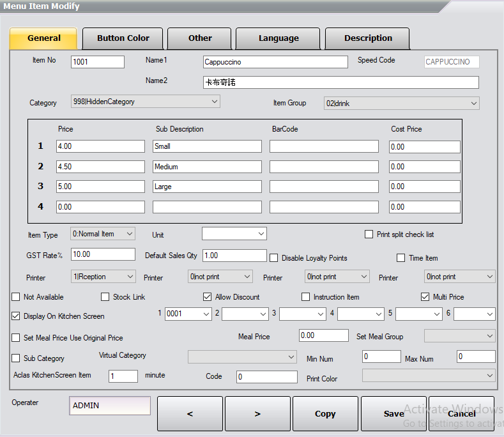Open kitchen screen dropdown 1 showing 0001

[x=188, y=314]
